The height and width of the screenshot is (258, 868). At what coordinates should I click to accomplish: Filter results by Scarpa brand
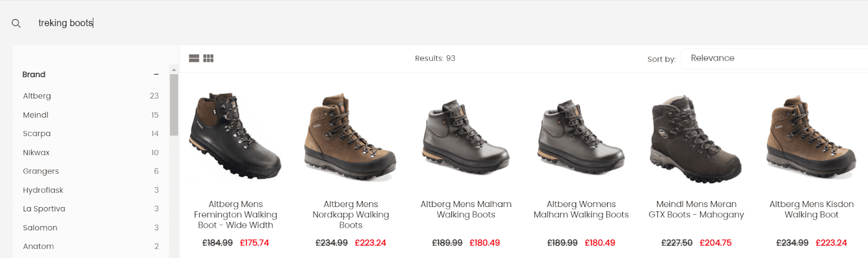[37, 133]
